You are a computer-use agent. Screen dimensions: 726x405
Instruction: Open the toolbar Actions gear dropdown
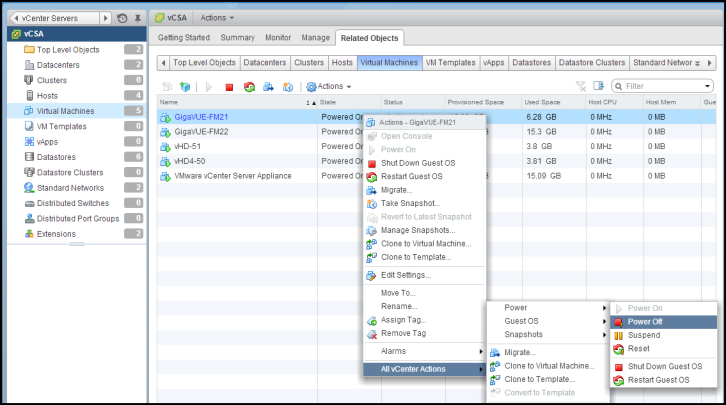click(329, 87)
